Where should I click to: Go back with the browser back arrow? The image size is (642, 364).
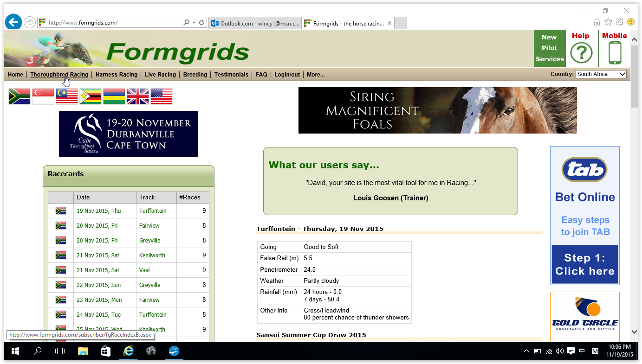13,22
